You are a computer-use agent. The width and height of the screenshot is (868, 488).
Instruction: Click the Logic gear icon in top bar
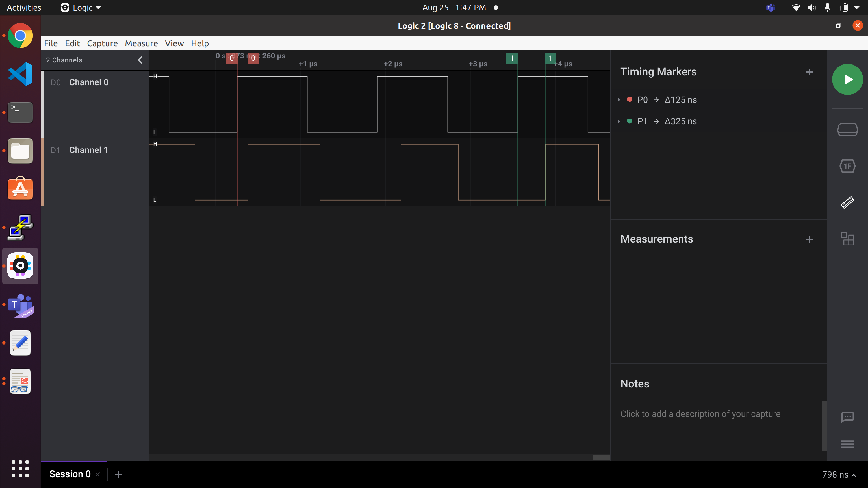point(65,7)
